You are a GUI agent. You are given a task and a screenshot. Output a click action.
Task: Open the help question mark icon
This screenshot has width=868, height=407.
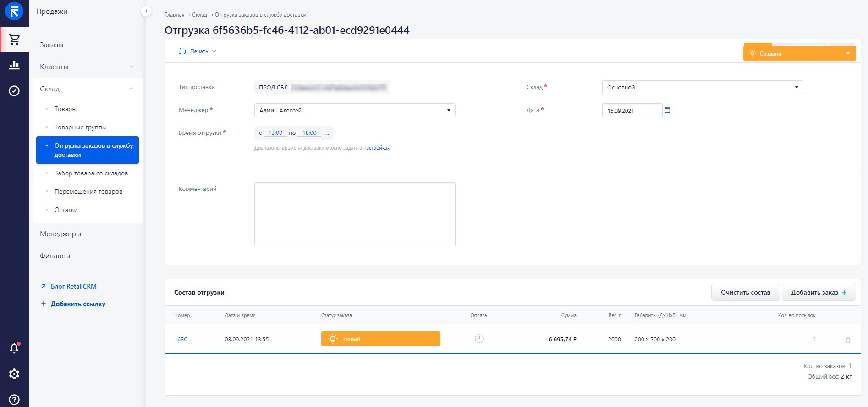pyautogui.click(x=14, y=400)
